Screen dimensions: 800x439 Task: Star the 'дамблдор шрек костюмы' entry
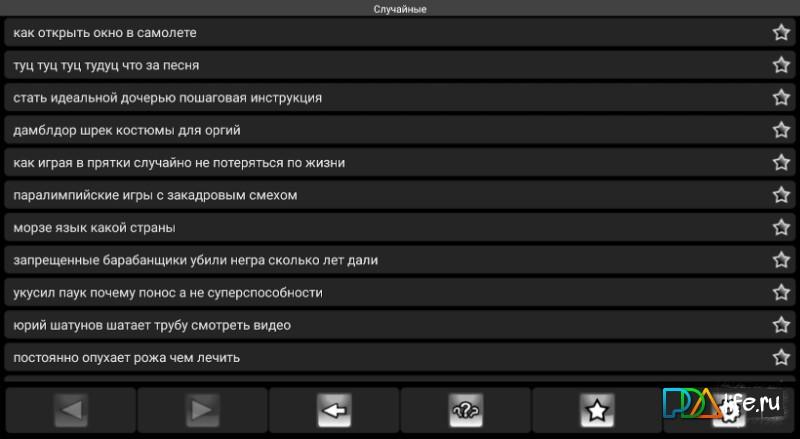781,130
